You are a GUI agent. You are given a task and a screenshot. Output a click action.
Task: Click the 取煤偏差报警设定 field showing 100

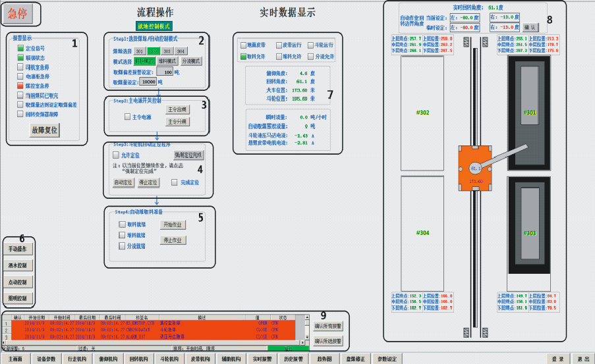[165, 72]
